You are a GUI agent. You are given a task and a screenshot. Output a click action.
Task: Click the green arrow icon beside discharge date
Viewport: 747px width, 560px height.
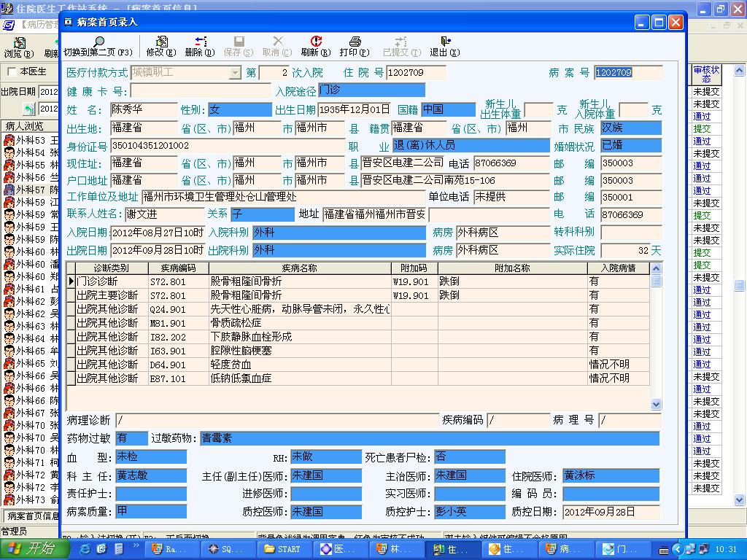point(29,109)
